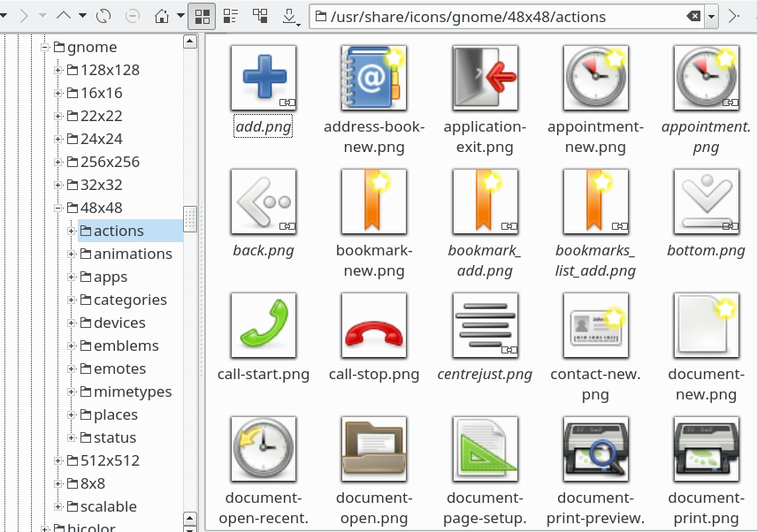
Task: Expand the 256x256 folder in the sidebar
Action: [60, 162]
